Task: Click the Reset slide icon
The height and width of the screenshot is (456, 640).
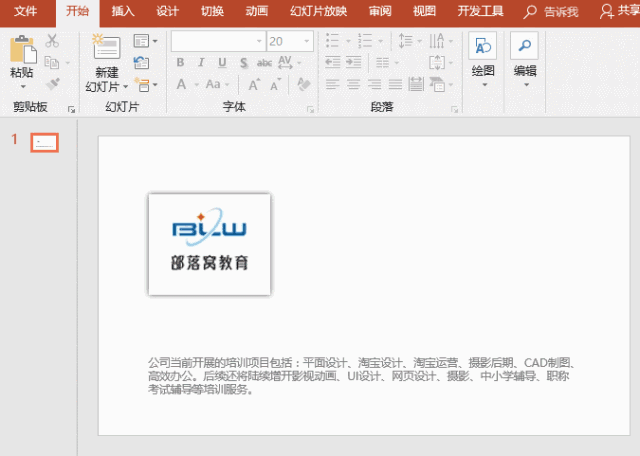Action: [x=141, y=63]
